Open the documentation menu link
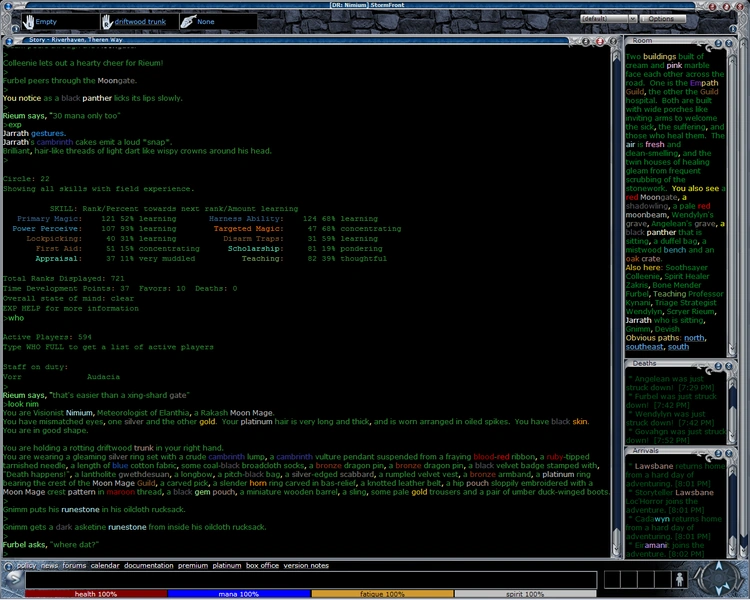The image size is (750, 600). [148, 566]
